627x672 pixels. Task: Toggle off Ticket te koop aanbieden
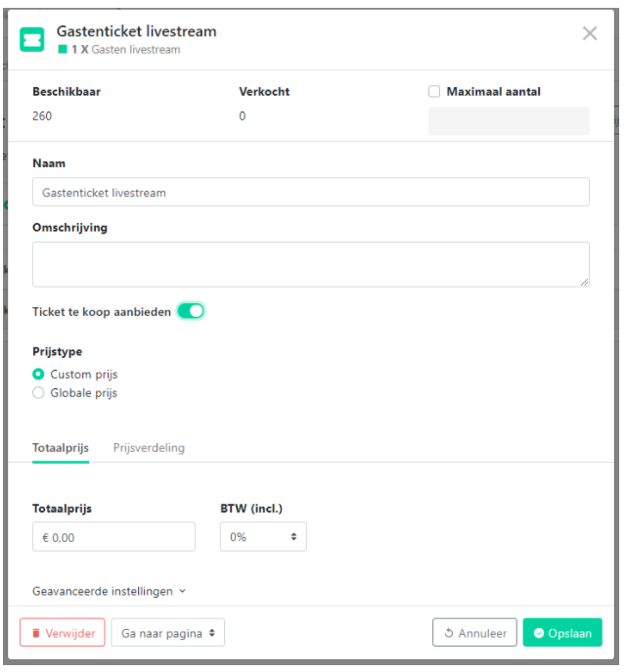coord(191,311)
